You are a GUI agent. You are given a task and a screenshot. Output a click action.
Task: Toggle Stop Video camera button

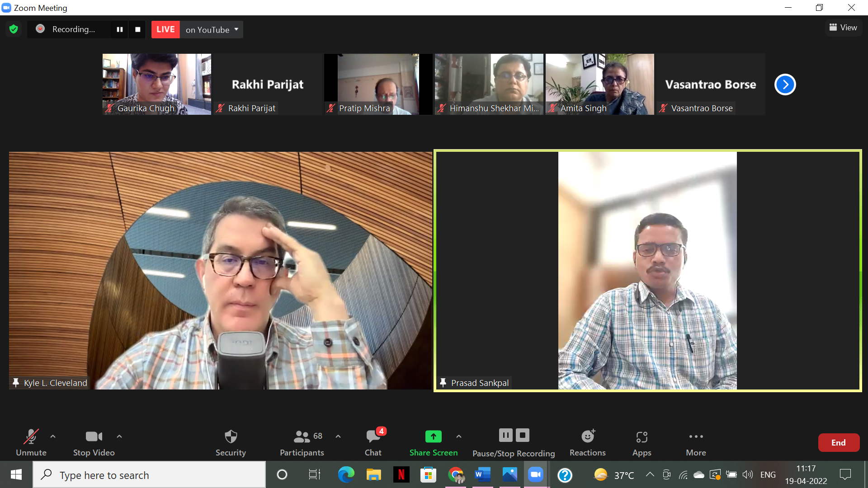pos(94,437)
